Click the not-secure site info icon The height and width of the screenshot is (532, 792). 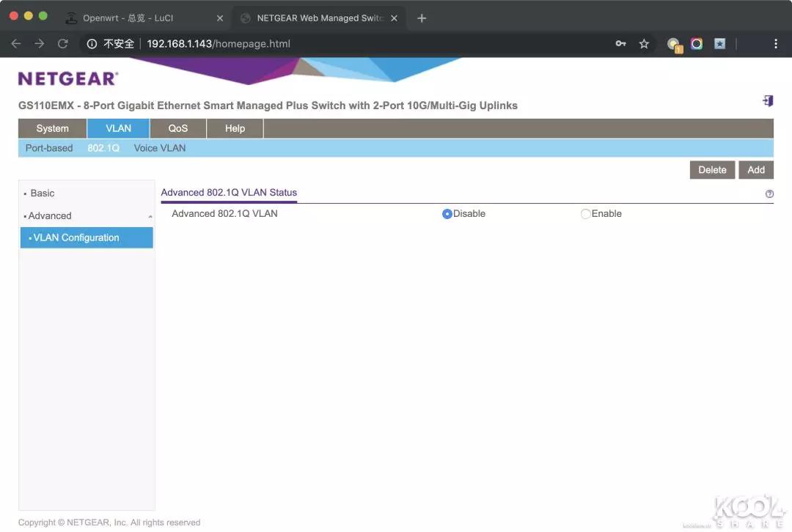tap(92, 44)
